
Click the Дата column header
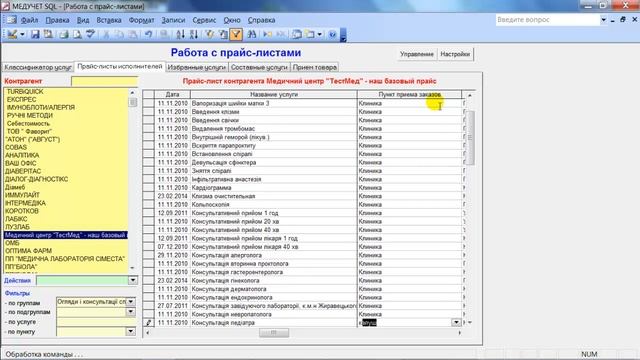173,94
